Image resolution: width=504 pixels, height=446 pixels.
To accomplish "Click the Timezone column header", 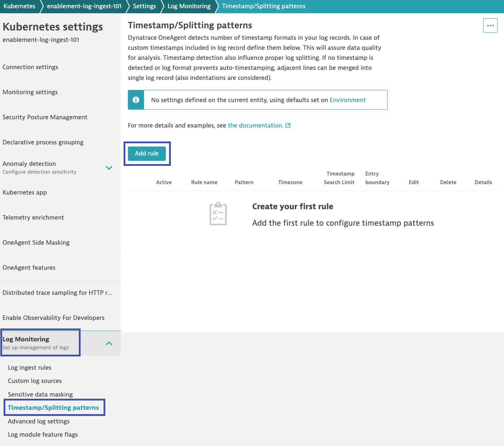I will [x=290, y=182].
